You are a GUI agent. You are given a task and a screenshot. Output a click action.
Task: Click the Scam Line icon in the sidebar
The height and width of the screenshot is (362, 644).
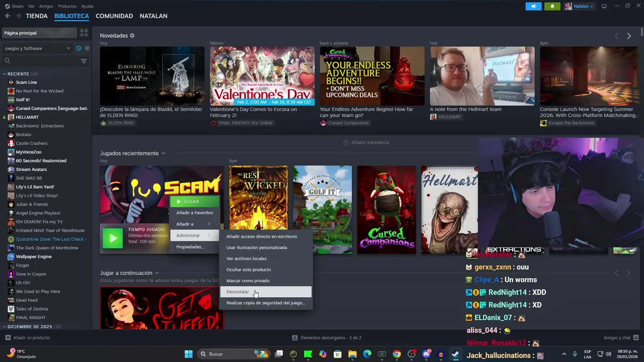tap(11, 82)
